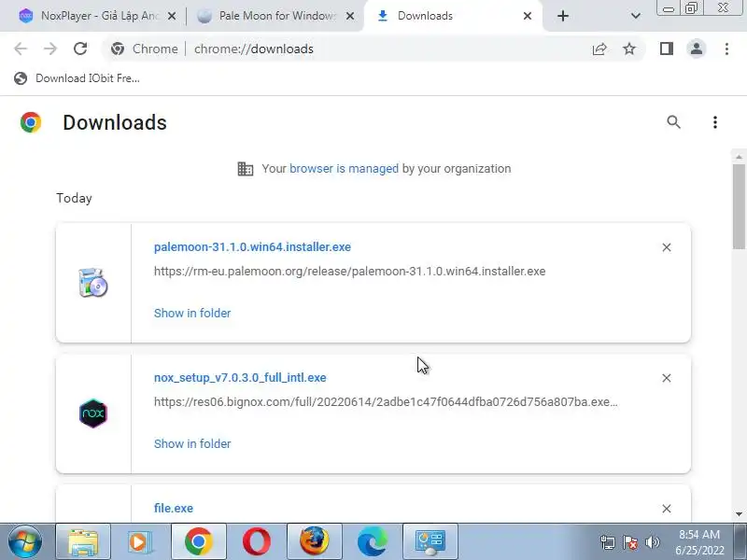Open the Action Center flag icon
Image resolution: width=747 pixels, height=560 pixels.
[x=629, y=542]
